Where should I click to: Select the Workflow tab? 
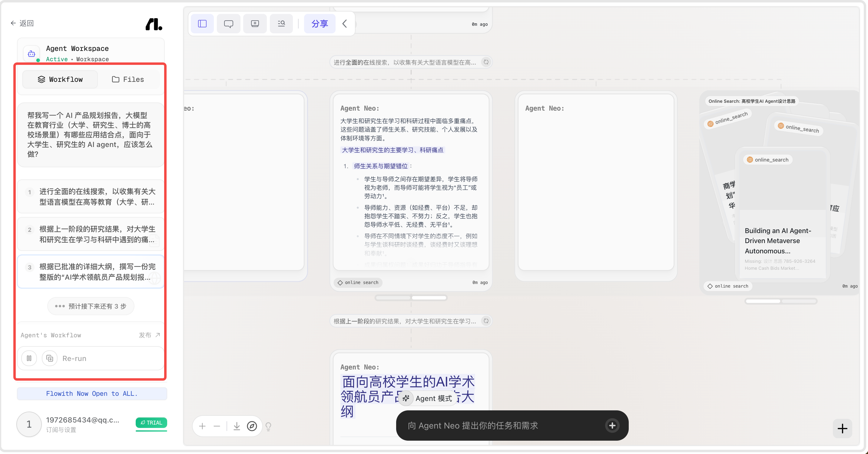pos(60,79)
